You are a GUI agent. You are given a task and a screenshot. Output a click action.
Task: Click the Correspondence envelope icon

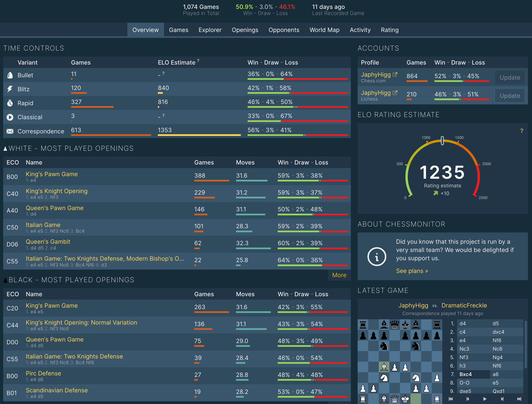[x=10, y=131]
